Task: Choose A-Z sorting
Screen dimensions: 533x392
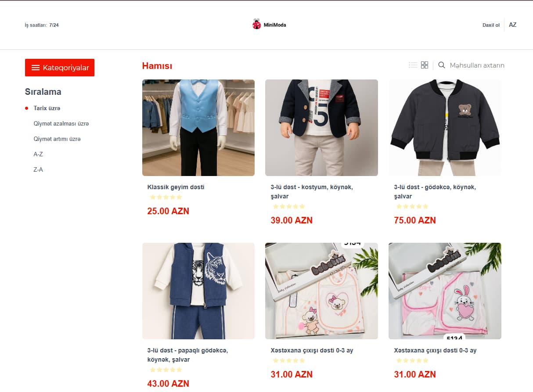Action: click(x=38, y=154)
